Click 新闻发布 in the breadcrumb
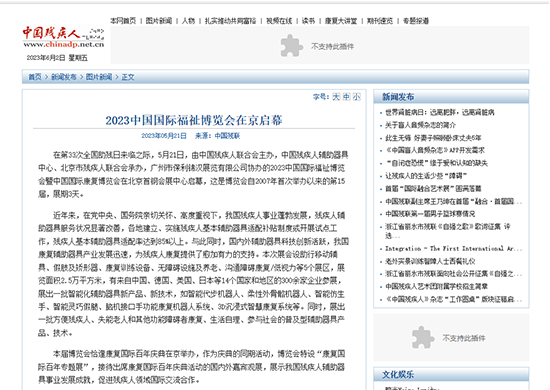Screen dimensions: 550x390 point(63,77)
